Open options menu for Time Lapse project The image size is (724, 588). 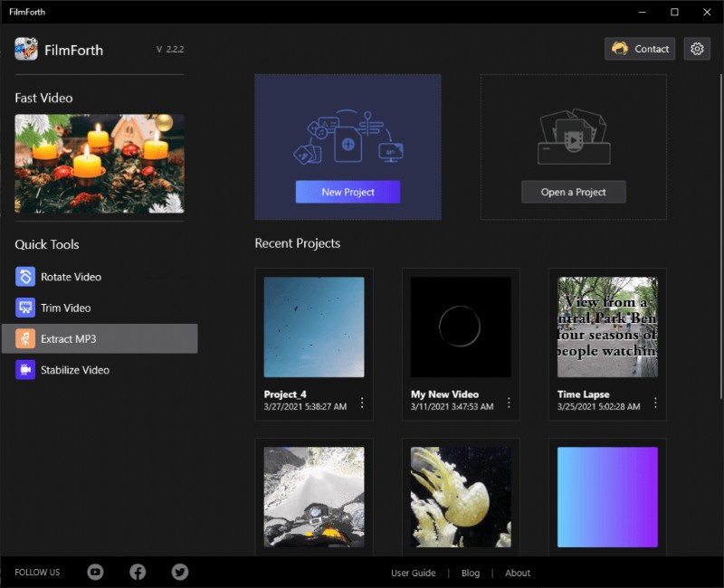click(655, 402)
